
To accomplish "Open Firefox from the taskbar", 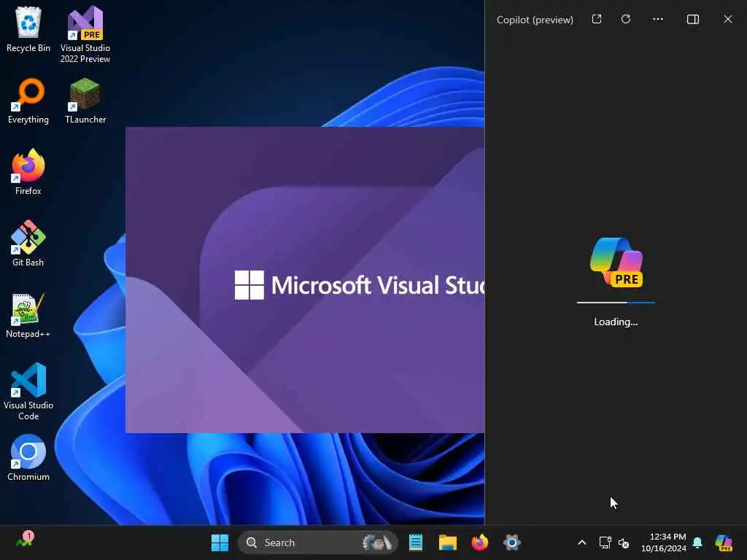I will coord(480,542).
